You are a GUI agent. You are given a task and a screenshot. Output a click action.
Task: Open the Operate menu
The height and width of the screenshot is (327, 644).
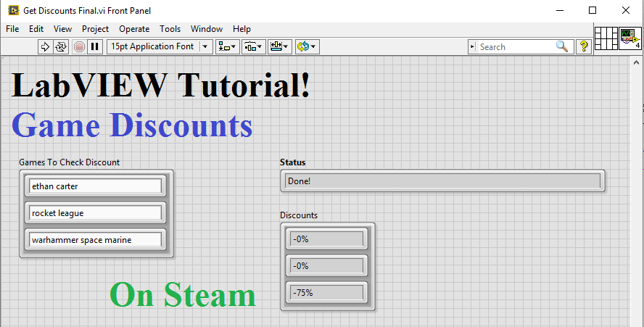click(134, 29)
